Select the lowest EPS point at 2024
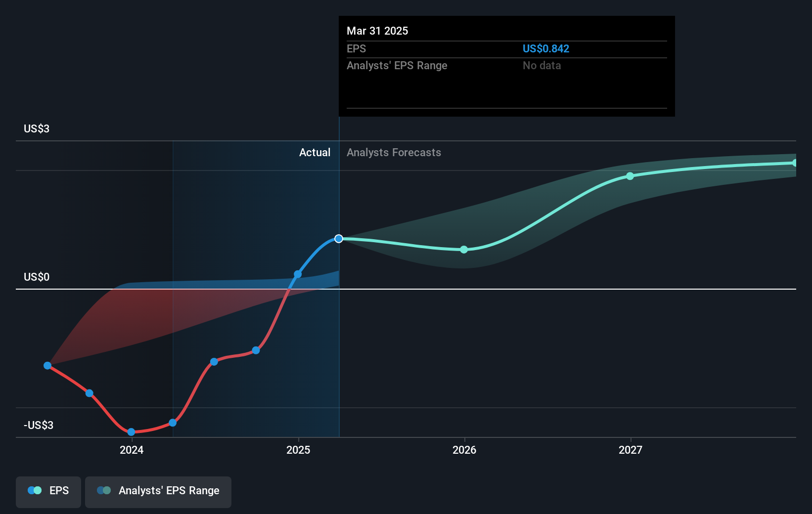 pyautogui.click(x=131, y=432)
